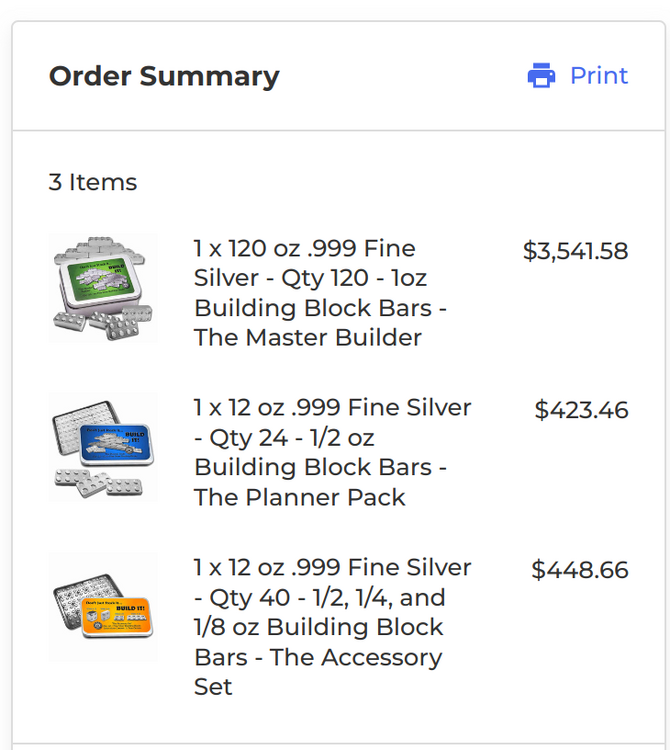Open the Accessory Set product thumbnail
This screenshot has width=670, height=750.
click(x=103, y=607)
